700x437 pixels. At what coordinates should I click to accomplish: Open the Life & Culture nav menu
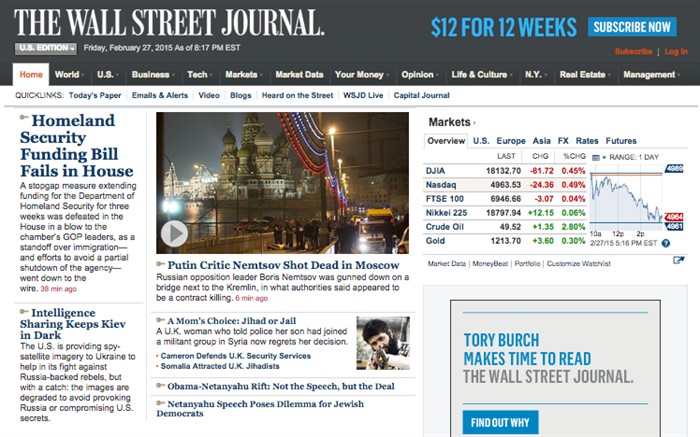482,74
